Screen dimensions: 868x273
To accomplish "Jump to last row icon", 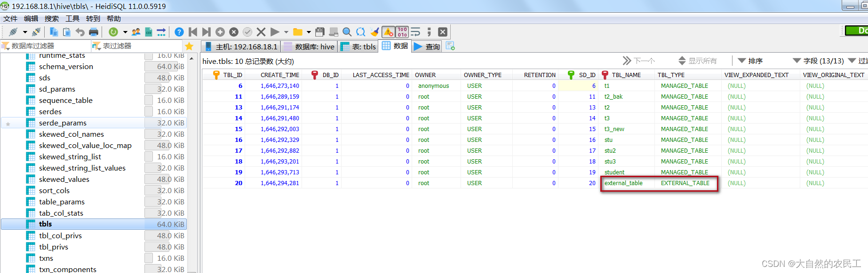I will (206, 32).
